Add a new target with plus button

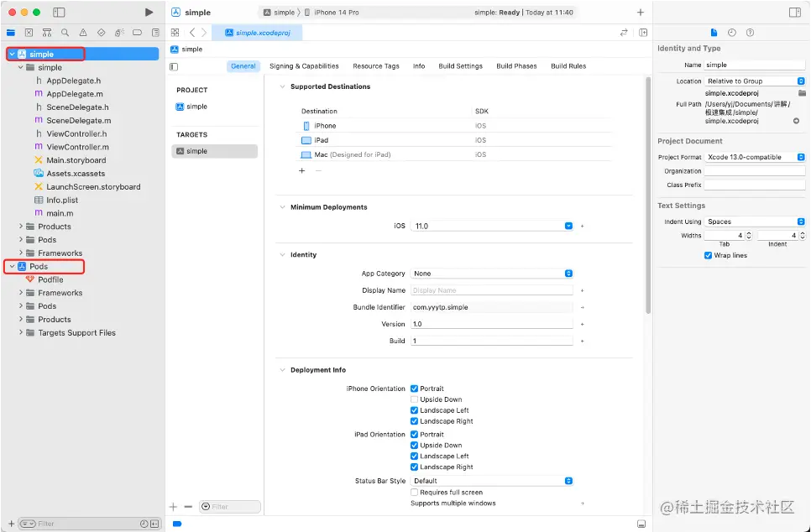(173, 507)
